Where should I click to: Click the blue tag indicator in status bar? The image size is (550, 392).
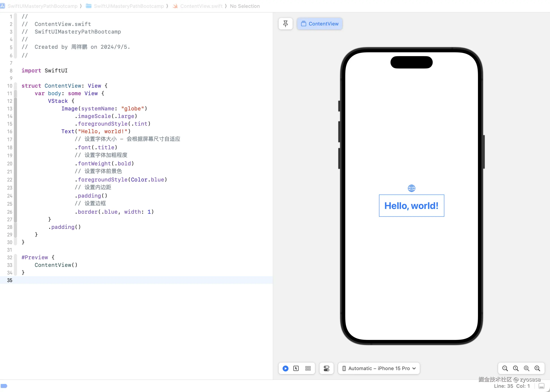pyautogui.click(x=4, y=386)
